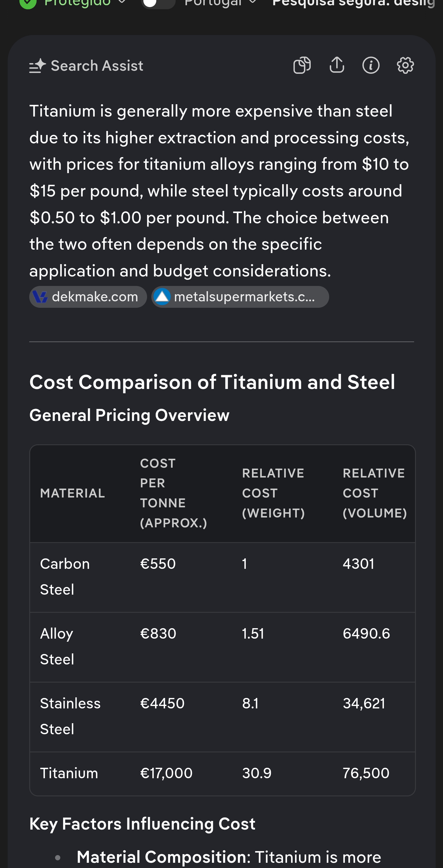
Task: Click the Search Assist sparkle icon
Action: point(38,66)
